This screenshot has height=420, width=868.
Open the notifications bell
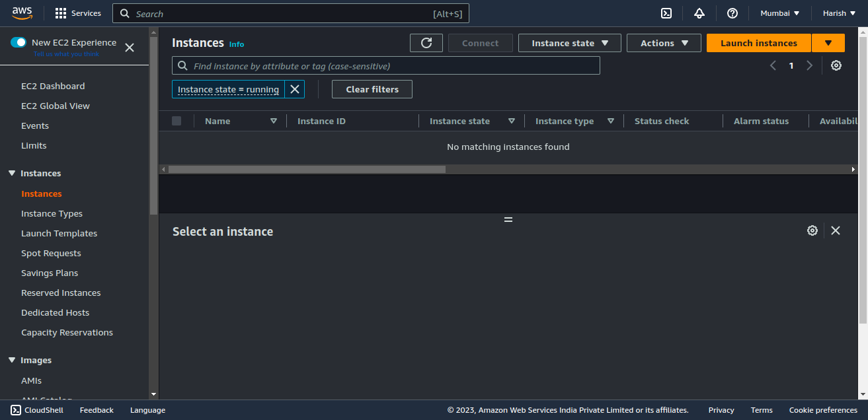[x=699, y=13]
